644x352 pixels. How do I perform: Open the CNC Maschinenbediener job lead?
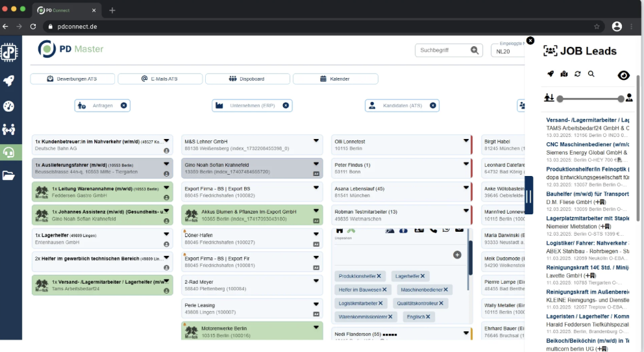pyautogui.click(x=588, y=144)
